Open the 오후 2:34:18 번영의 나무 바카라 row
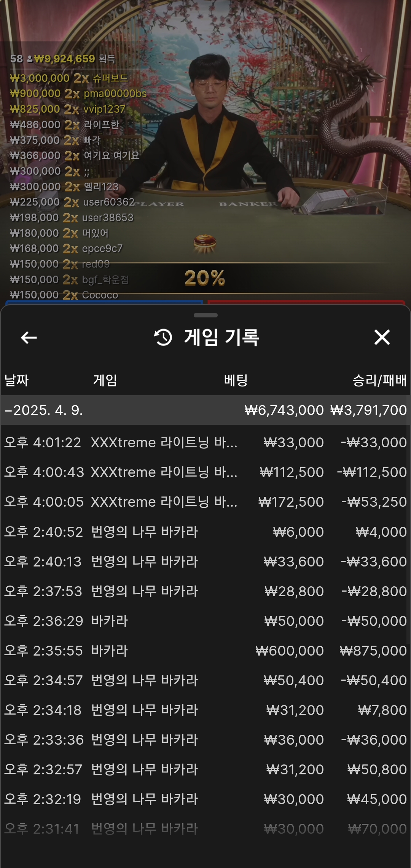This screenshot has height=868, width=411. point(205,710)
